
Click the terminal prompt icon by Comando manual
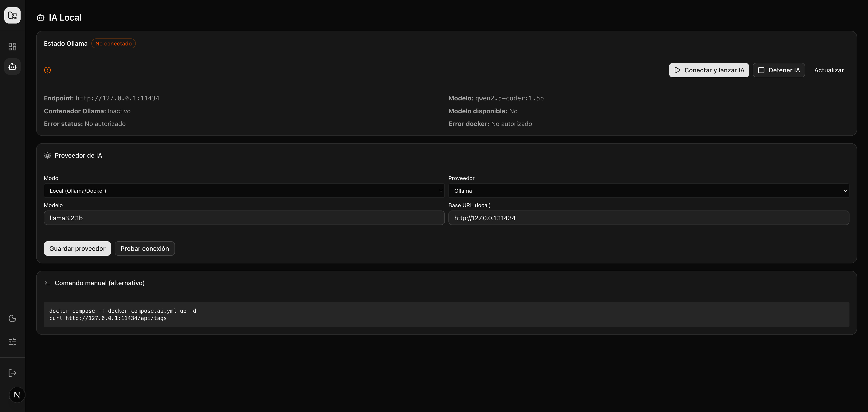(47, 283)
